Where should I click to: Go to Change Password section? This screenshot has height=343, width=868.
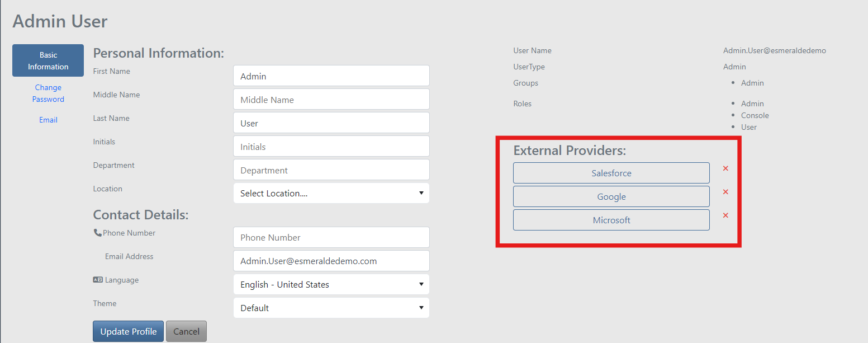point(48,93)
